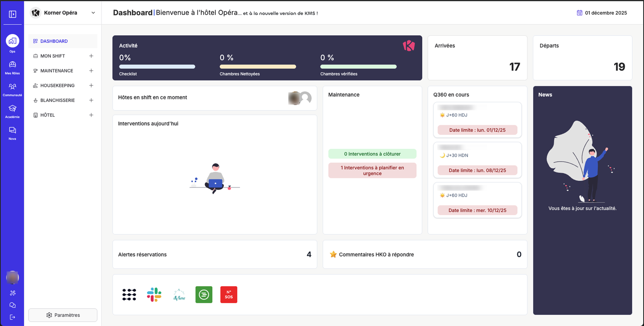The image size is (644, 326).
Task: Open the chat bubbles icon at the sidebar bottom
Action: (x=12, y=305)
